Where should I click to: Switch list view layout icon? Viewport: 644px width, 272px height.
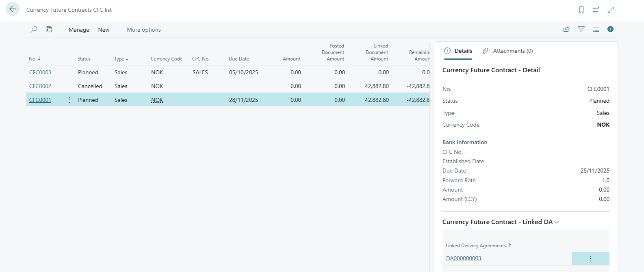(x=596, y=29)
